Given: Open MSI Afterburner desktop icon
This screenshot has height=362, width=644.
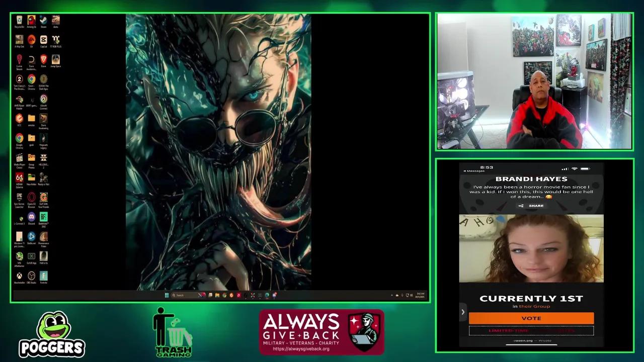Looking at the screenshot, I should [x=19, y=258].
